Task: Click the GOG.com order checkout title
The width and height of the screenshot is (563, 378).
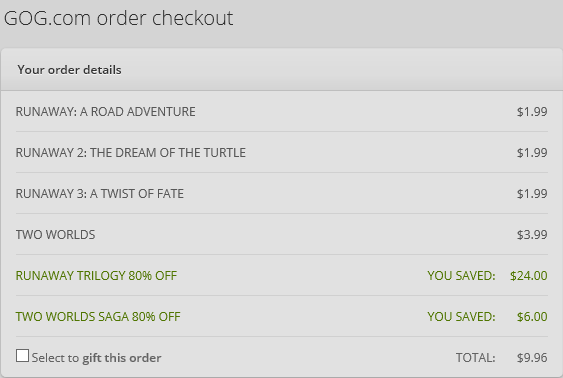Action: pos(118,18)
